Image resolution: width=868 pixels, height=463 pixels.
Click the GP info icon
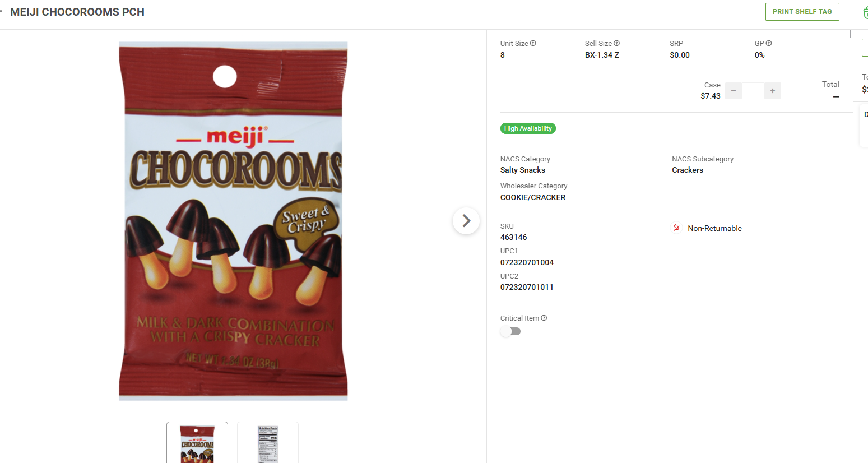click(769, 43)
